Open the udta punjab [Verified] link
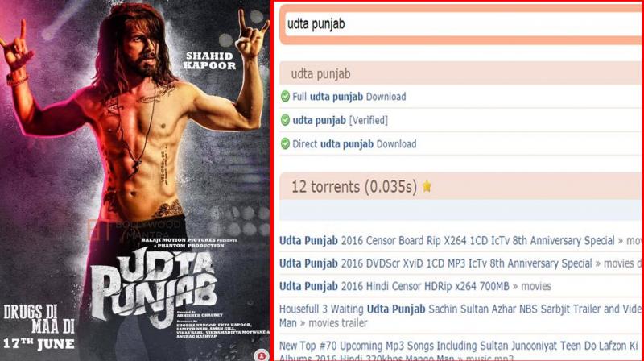The width and height of the screenshot is (644, 361). 340,121
